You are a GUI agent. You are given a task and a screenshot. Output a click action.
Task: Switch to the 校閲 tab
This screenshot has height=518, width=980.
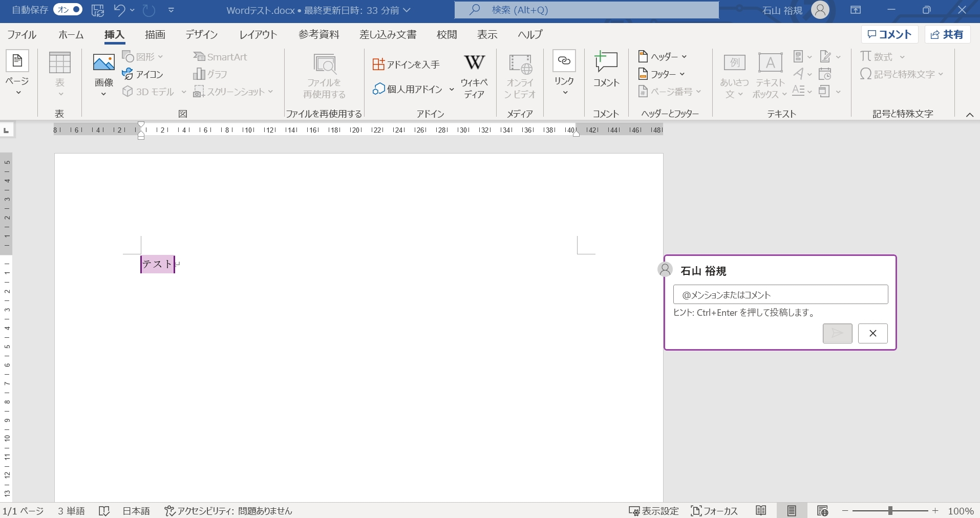[x=446, y=34]
